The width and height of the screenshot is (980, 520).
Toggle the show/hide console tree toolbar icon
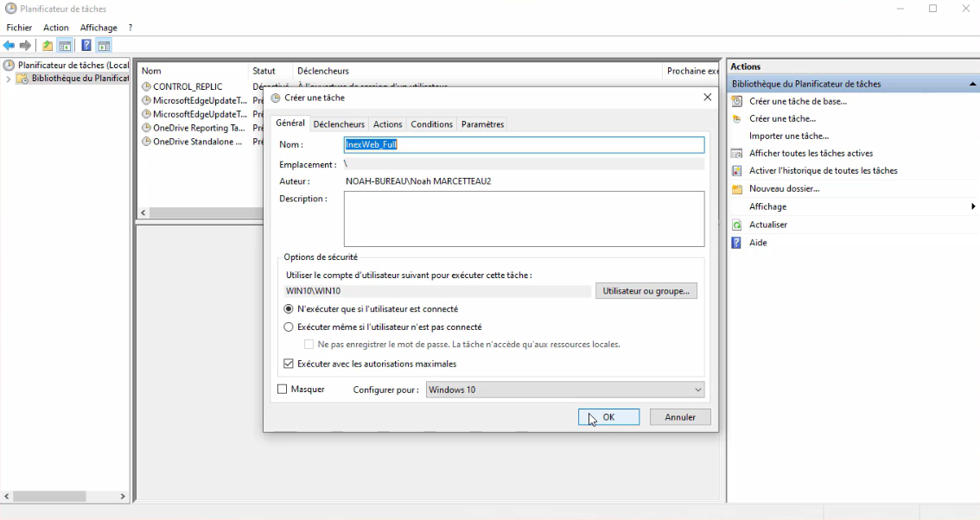[x=65, y=46]
